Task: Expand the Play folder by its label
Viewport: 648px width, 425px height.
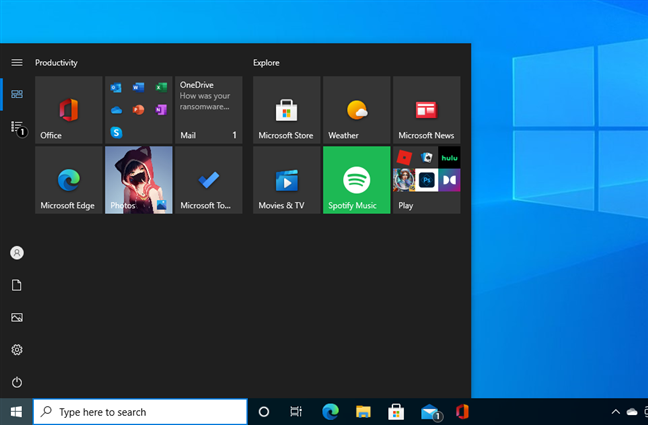Action: pos(405,205)
